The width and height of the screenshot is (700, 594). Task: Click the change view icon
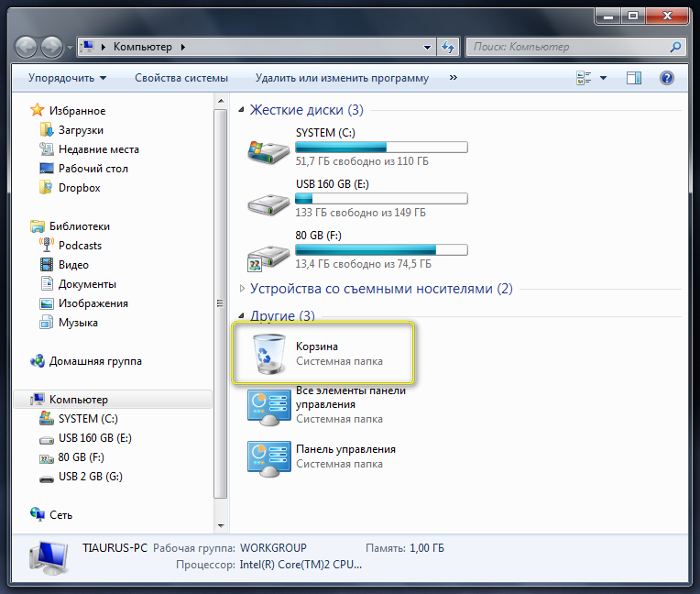[x=584, y=78]
